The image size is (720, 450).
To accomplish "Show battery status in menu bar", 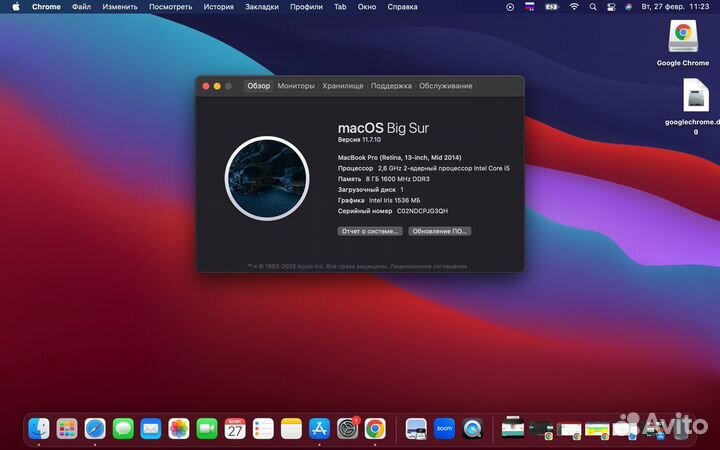I will click(x=552, y=7).
